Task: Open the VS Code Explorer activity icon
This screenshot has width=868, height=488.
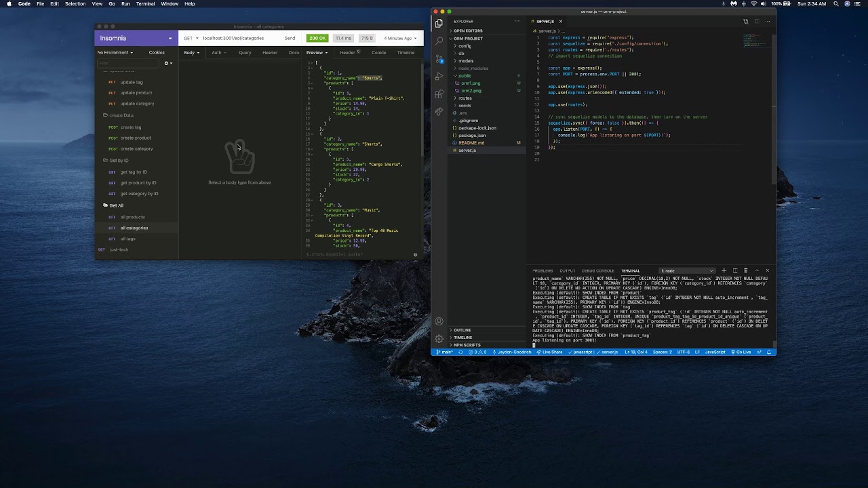Action: [x=439, y=23]
